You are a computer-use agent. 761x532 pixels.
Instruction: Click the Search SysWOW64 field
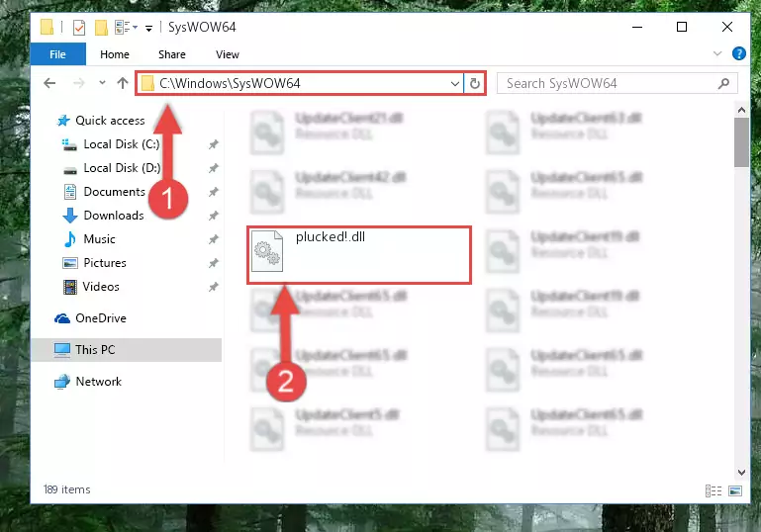618,83
